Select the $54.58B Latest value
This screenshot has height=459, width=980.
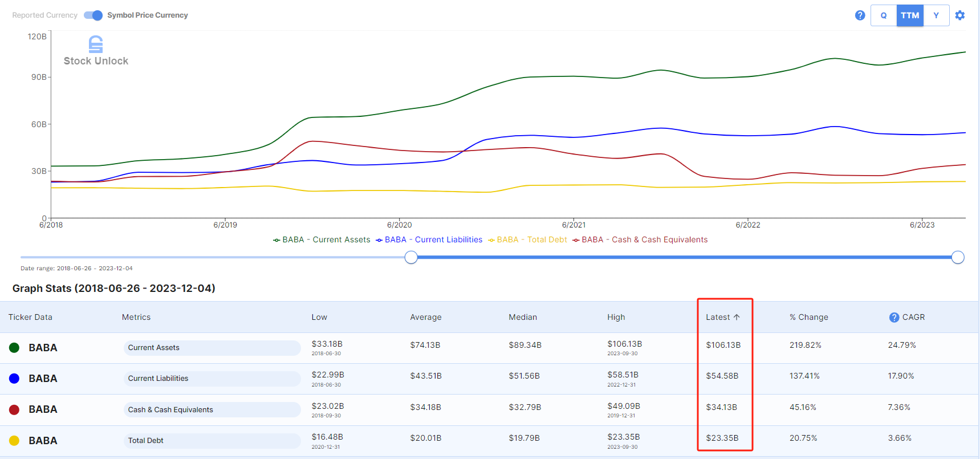point(722,376)
